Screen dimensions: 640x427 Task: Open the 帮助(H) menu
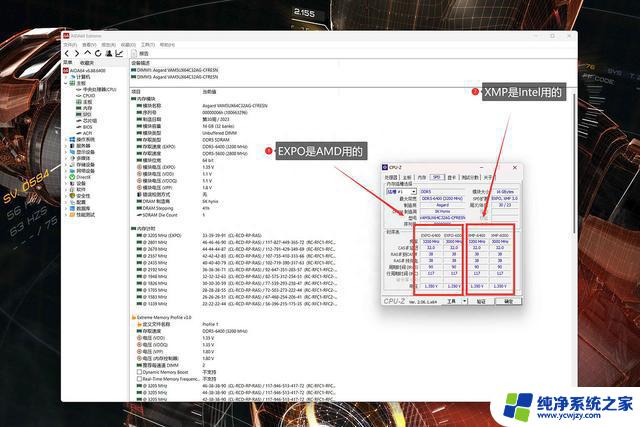pyautogui.click(x=167, y=44)
